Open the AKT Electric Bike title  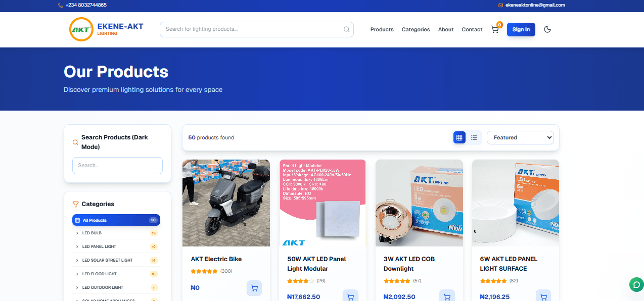coord(216,259)
